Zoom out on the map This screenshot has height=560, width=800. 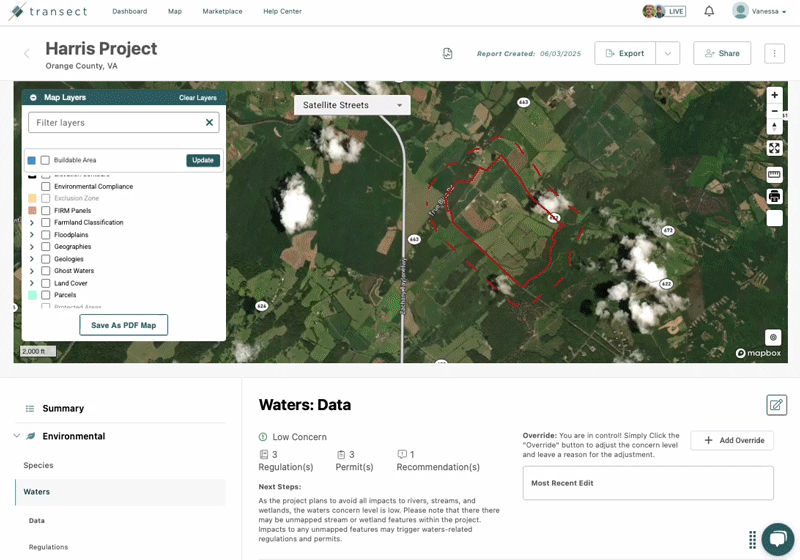coord(774,111)
